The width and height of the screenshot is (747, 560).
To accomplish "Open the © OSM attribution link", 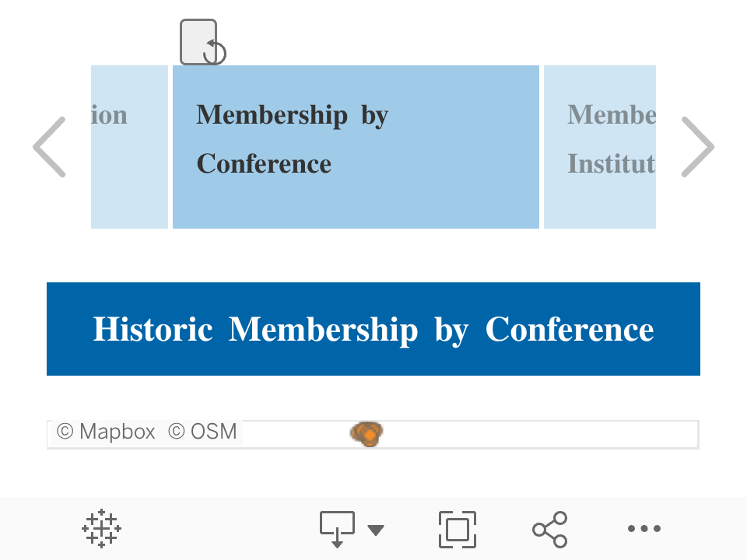I will tap(202, 432).
